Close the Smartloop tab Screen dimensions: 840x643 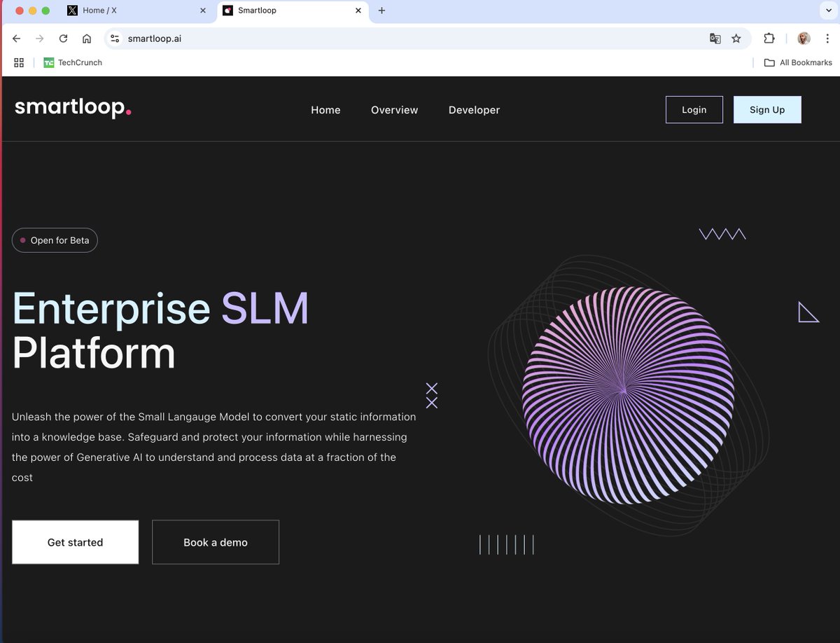[x=358, y=11]
